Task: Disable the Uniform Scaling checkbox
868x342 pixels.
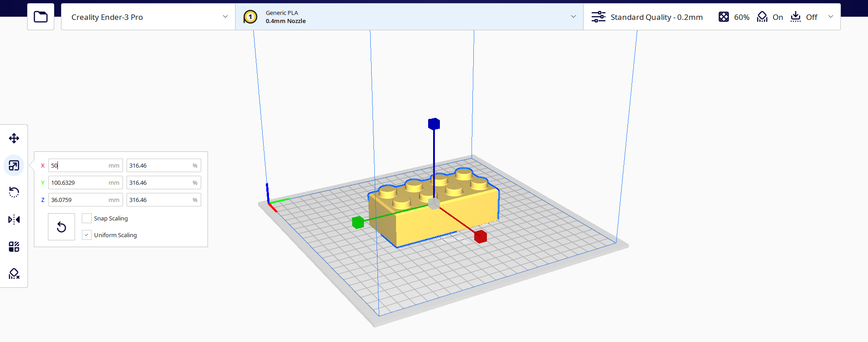Action: click(87, 235)
